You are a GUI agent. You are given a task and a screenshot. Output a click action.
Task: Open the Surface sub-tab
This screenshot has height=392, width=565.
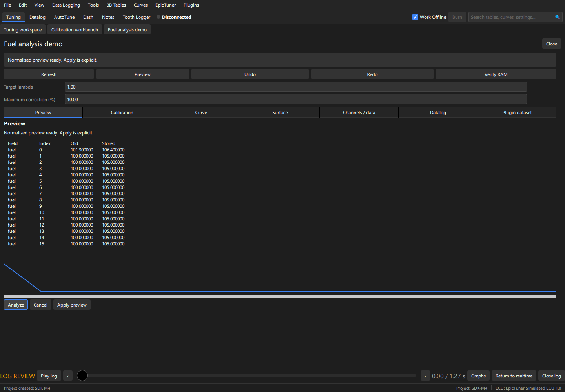[x=280, y=113]
